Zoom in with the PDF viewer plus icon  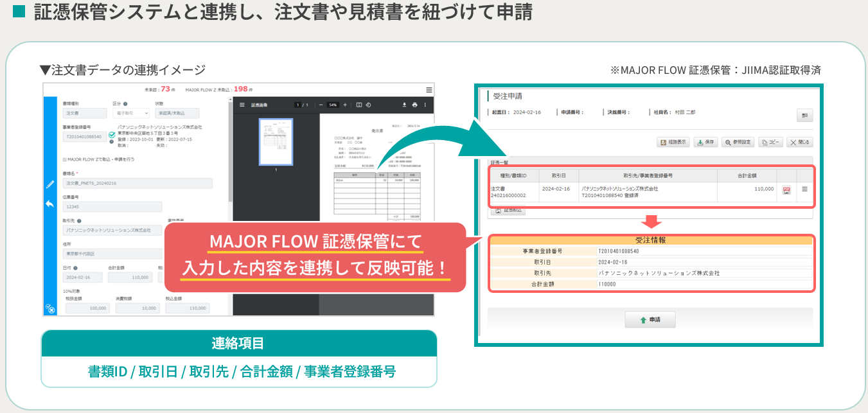pos(345,105)
